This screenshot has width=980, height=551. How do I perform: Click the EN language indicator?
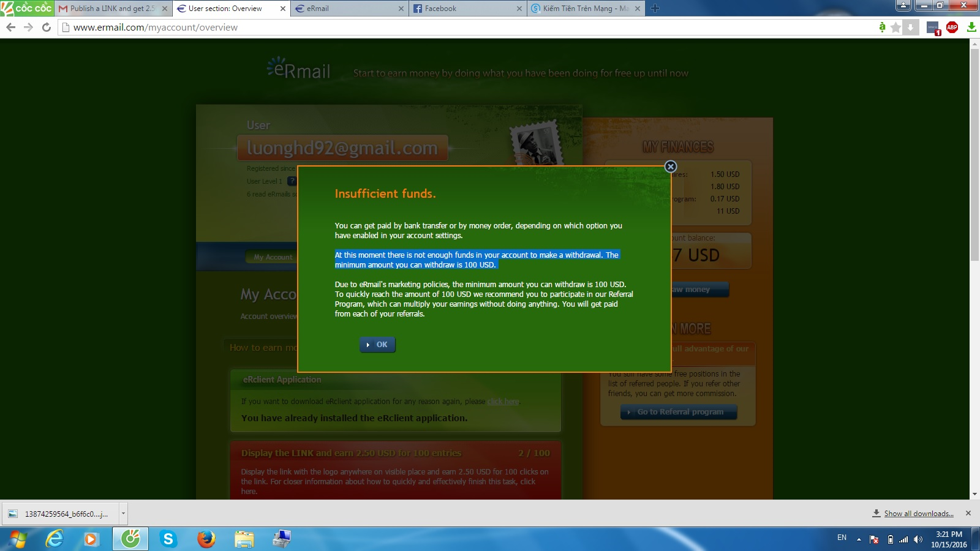[842, 538]
